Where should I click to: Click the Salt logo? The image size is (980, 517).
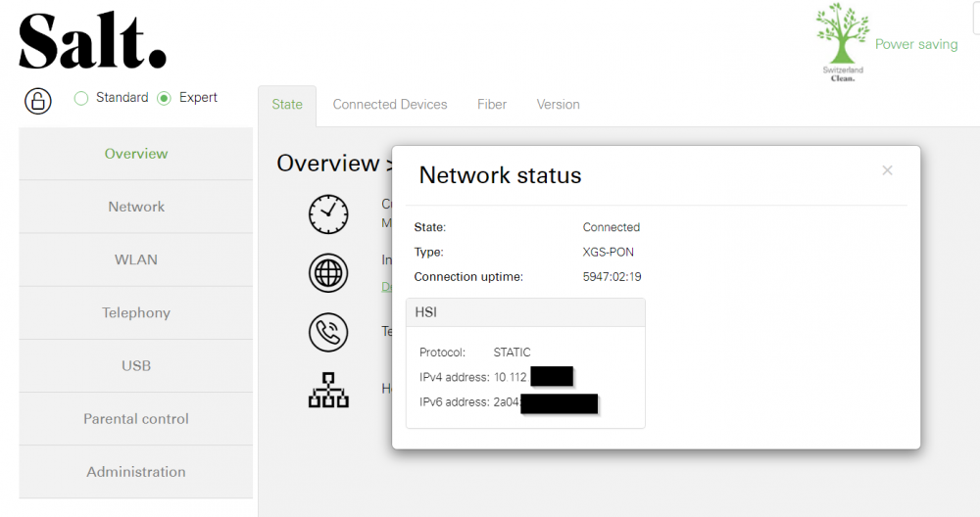click(92, 40)
